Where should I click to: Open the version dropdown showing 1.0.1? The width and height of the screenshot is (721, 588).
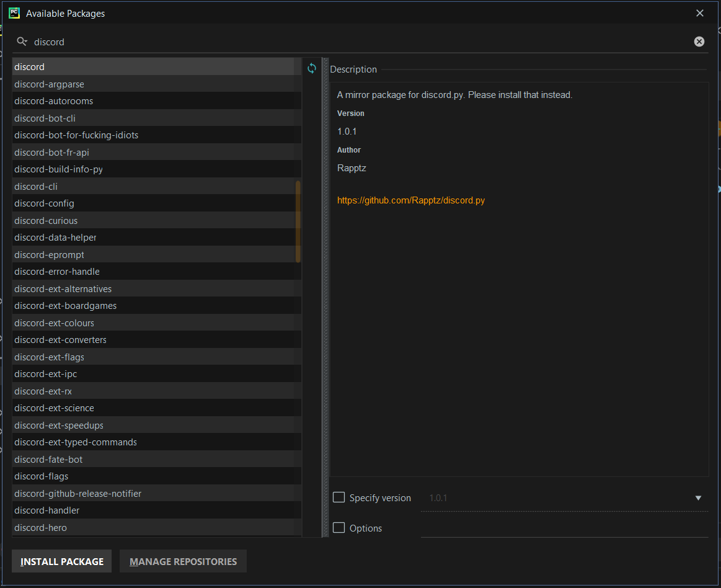(x=565, y=498)
